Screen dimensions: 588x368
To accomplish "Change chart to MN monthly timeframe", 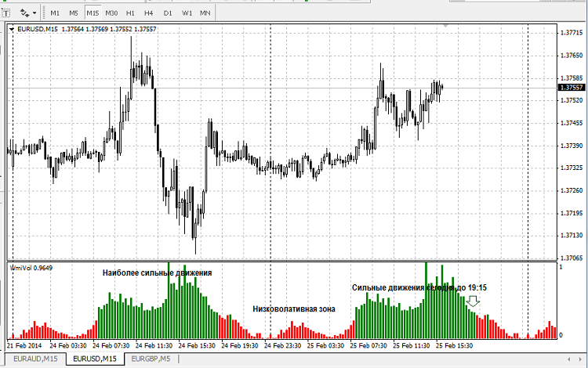I will click(205, 13).
